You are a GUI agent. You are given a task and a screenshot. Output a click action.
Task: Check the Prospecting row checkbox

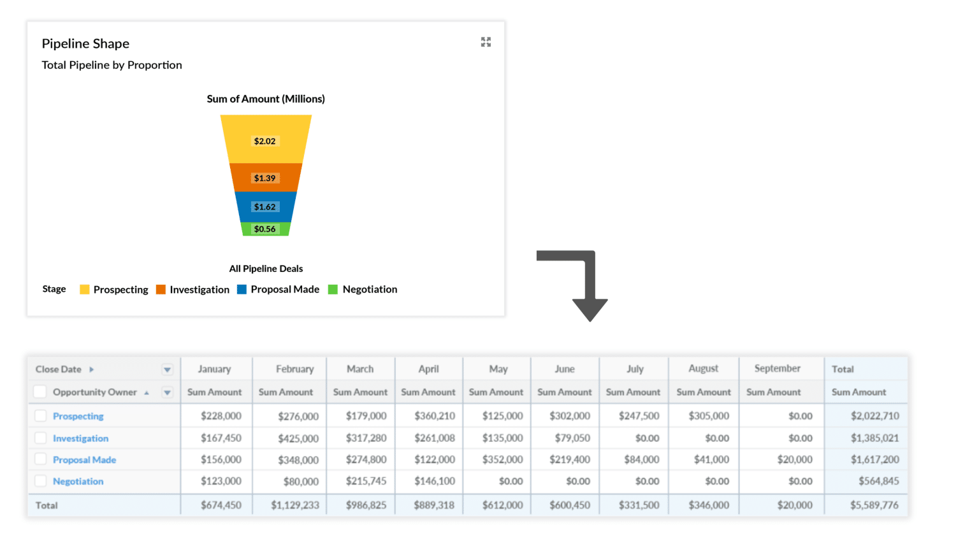[41, 415]
